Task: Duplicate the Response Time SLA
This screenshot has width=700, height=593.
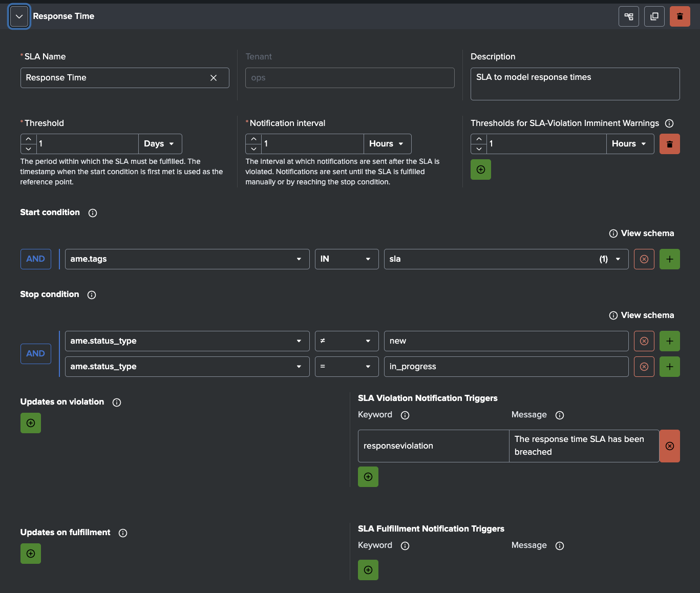Action: 654,16
